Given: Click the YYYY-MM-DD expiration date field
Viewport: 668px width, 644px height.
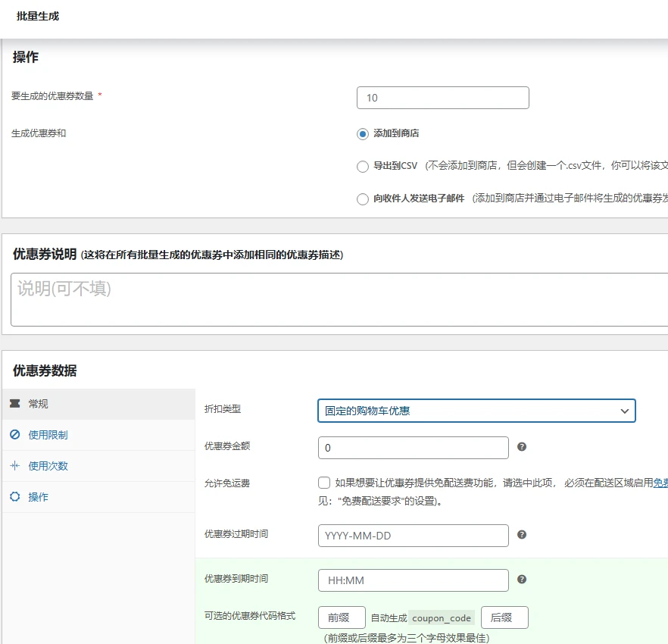Looking at the screenshot, I should click(x=413, y=536).
